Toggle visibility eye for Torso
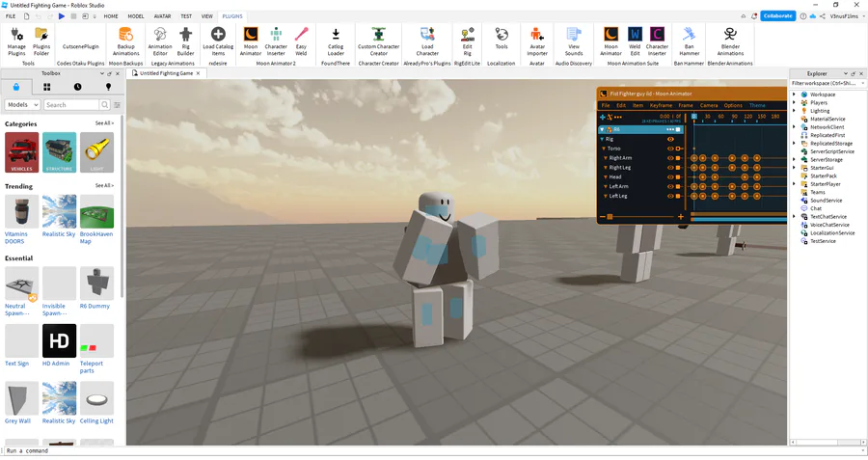Viewport: 868px width, 460px height. (670, 149)
